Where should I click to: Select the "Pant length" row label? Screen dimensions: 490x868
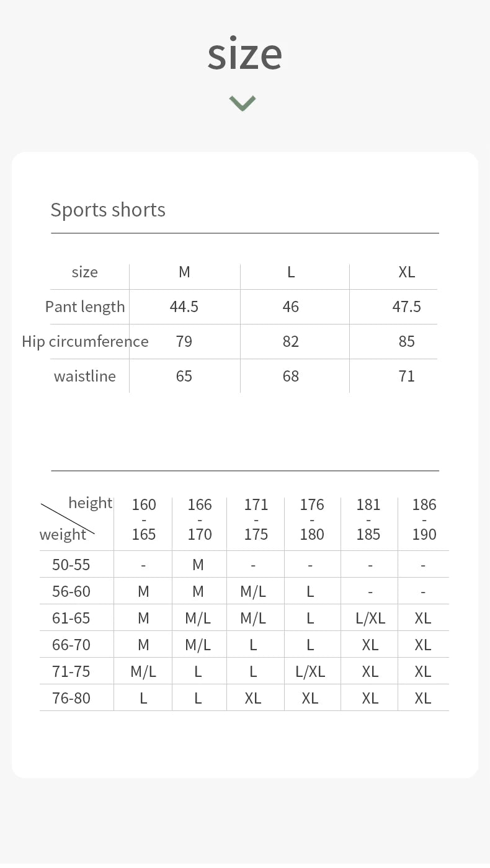(85, 306)
